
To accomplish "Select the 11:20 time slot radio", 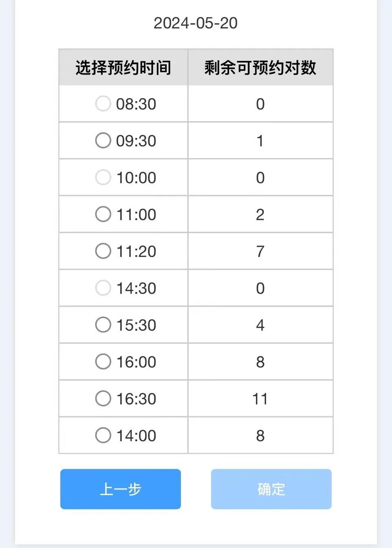I will [103, 251].
